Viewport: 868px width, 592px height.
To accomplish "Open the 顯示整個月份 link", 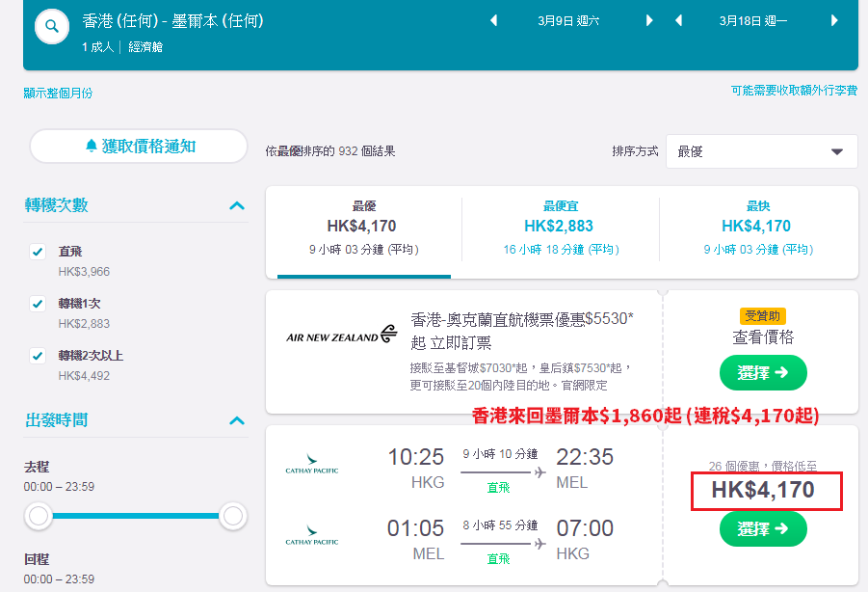I will pos(58,93).
